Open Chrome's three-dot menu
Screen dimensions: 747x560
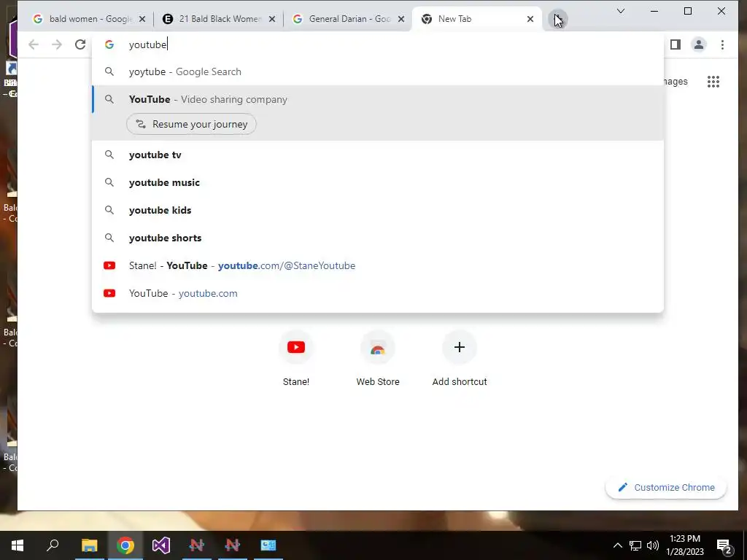point(722,44)
